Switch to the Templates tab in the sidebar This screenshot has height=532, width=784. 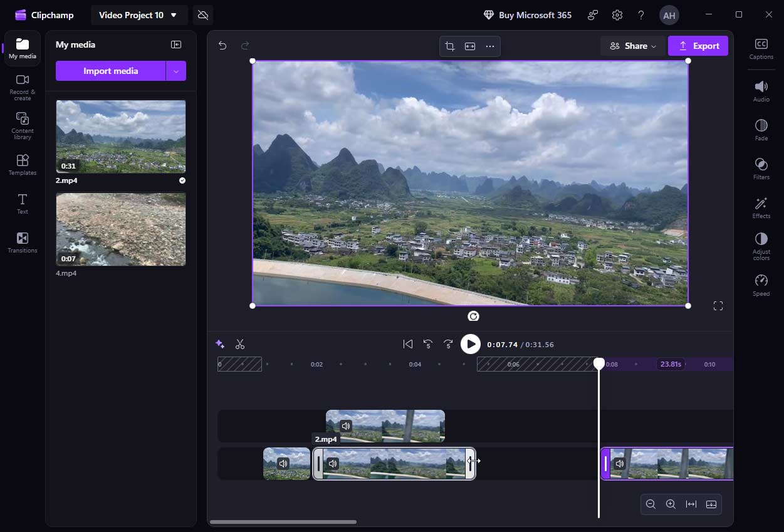coord(22,164)
